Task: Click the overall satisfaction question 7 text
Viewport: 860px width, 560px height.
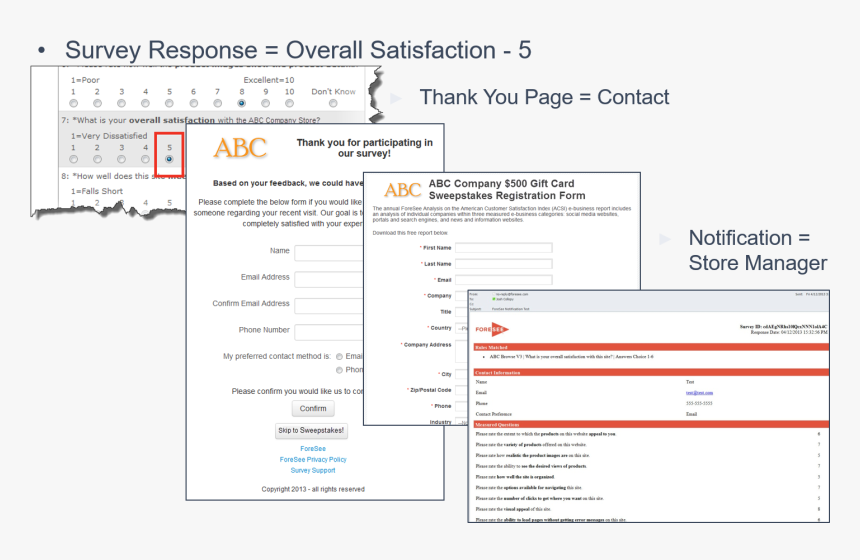Action: 190,120
